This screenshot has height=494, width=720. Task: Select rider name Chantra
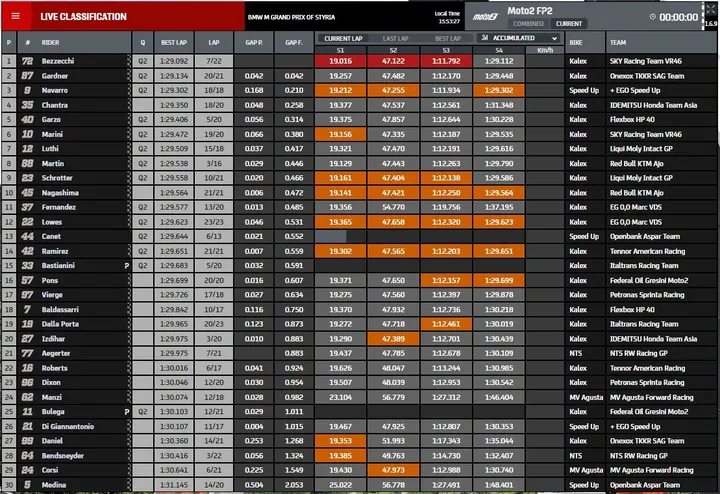point(55,105)
